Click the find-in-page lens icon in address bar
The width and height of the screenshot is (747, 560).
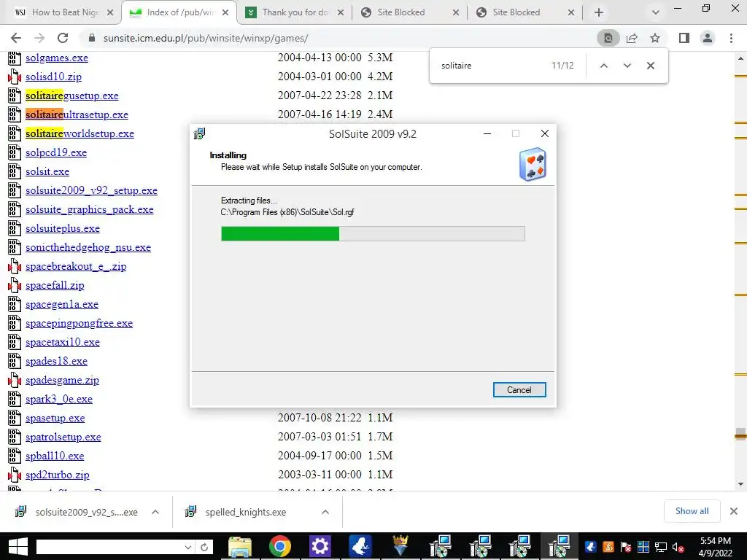[x=608, y=38]
